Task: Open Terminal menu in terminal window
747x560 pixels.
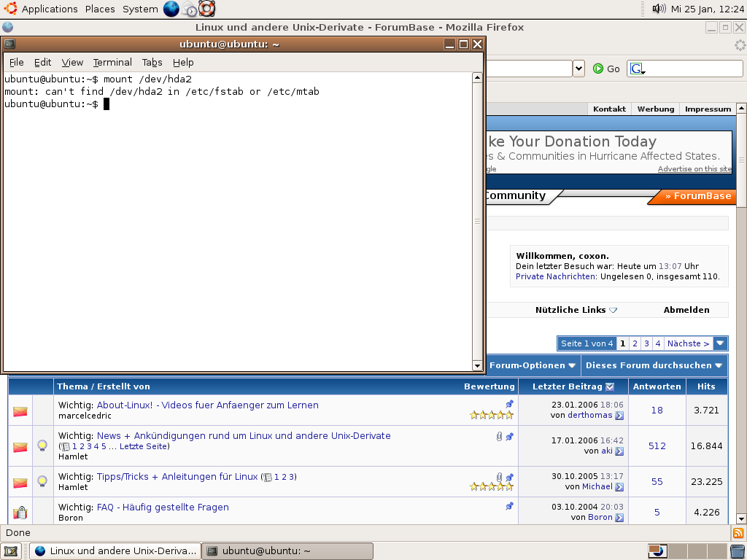Action: [112, 63]
